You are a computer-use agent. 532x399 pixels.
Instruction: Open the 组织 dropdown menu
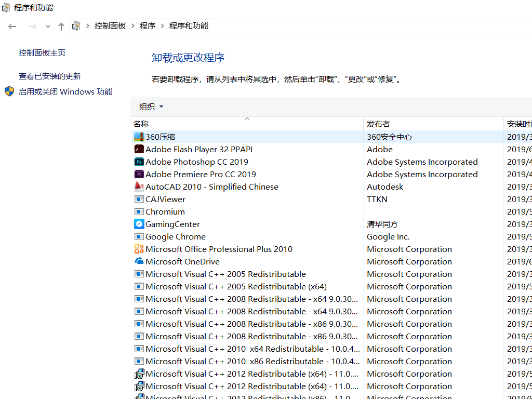151,107
